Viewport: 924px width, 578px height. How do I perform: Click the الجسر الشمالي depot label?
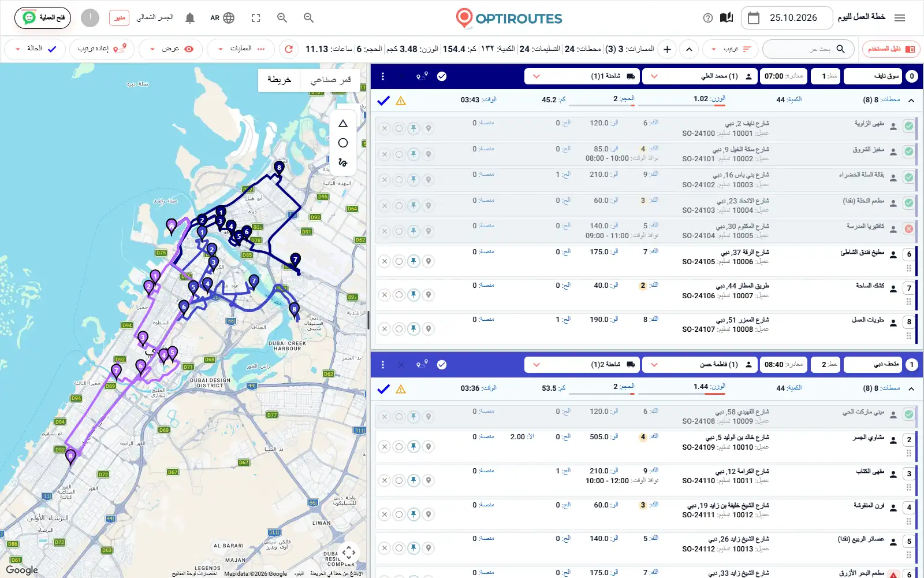pos(155,17)
